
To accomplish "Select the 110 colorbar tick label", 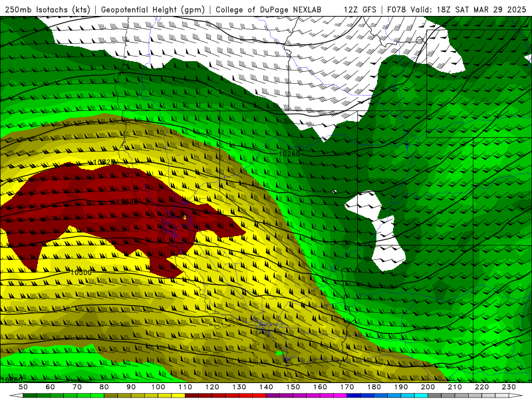I will (x=186, y=387).
